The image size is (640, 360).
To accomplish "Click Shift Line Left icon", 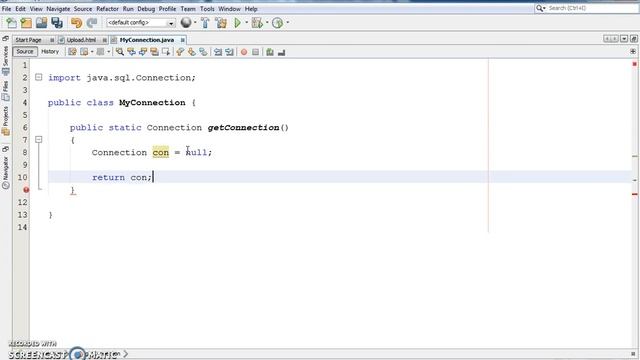I will click(x=218, y=52).
